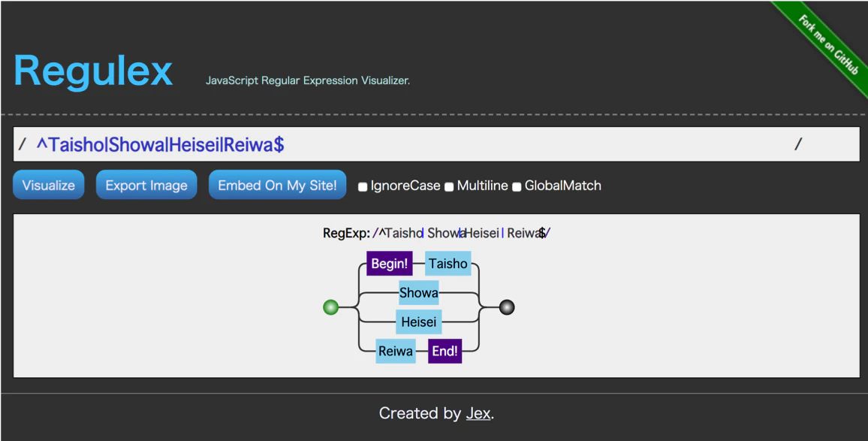Enable the IgnoreCase checkbox
This screenshot has height=441, width=868.
tap(363, 187)
